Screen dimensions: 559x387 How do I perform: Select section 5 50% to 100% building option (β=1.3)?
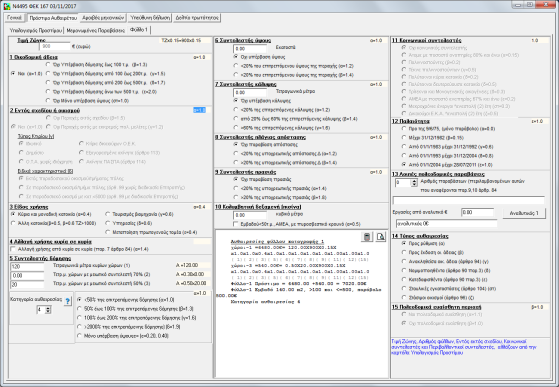[x=135, y=309]
